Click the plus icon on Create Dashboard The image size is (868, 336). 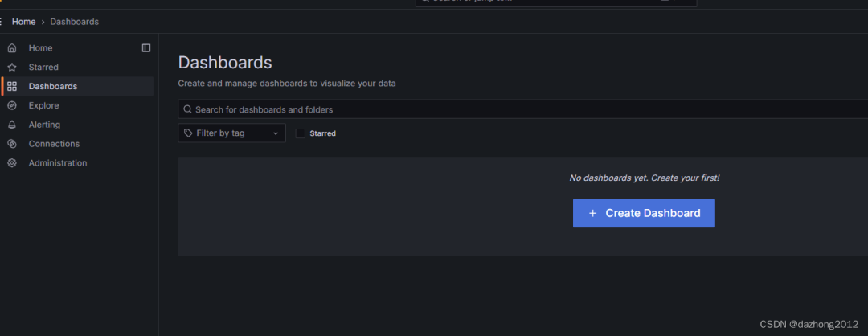coord(593,213)
